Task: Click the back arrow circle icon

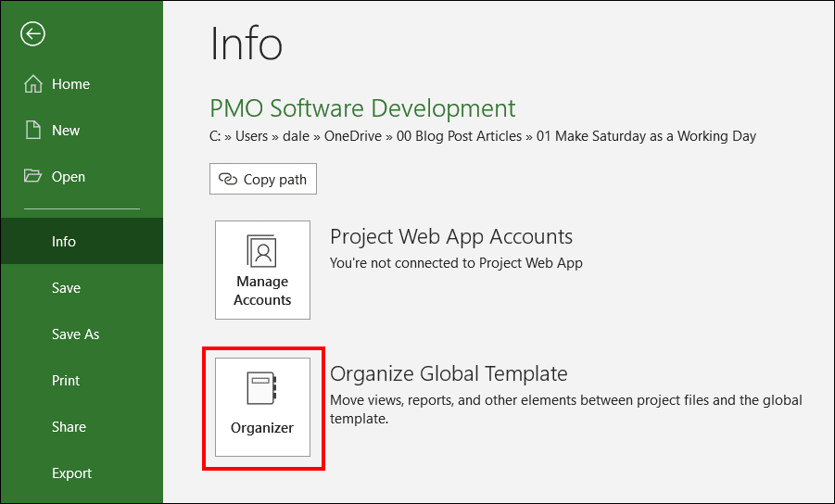Action: click(x=32, y=34)
